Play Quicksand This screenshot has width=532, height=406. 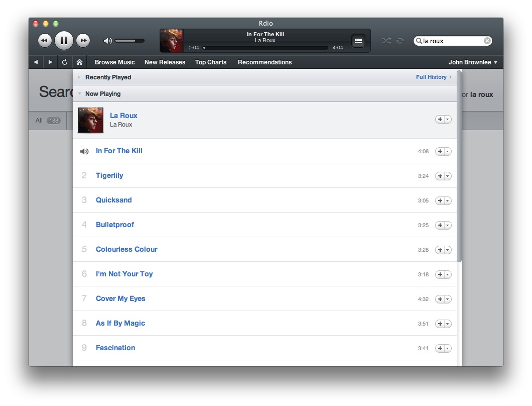pos(113,200)
